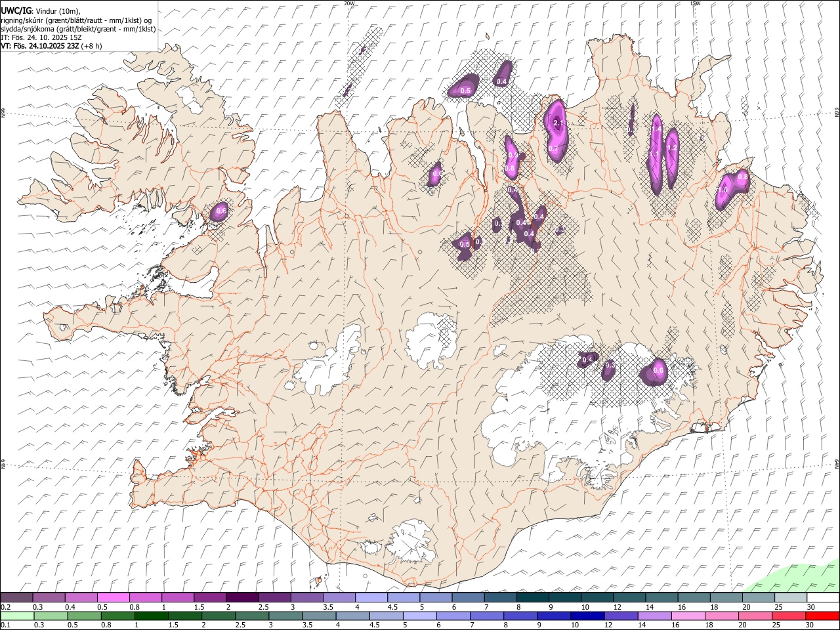Pick the rain legend swatch between 0.3 and 0.5
The width and height of the screenshot is (840, 630).
click(x=51, y=616)
